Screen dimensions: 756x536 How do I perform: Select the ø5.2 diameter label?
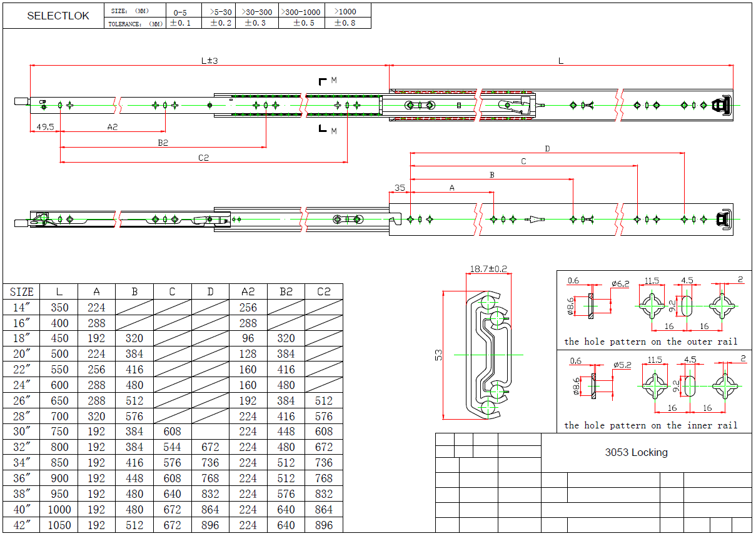(623, 365)
